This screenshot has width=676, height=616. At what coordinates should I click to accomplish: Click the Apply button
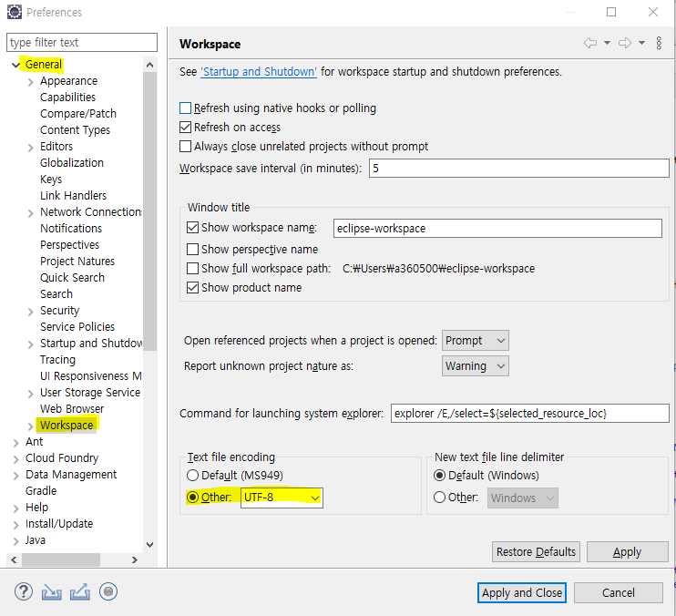point(628,552)
